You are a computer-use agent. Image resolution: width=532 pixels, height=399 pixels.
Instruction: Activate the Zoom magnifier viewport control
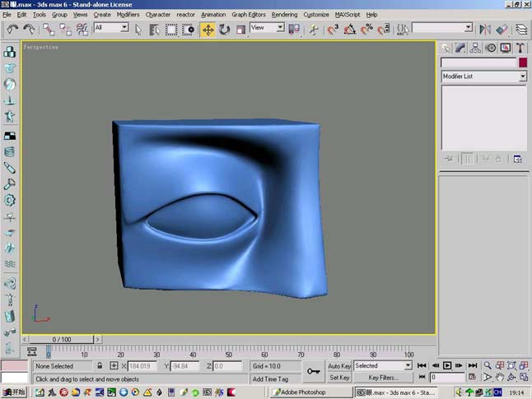pos(488,365)
